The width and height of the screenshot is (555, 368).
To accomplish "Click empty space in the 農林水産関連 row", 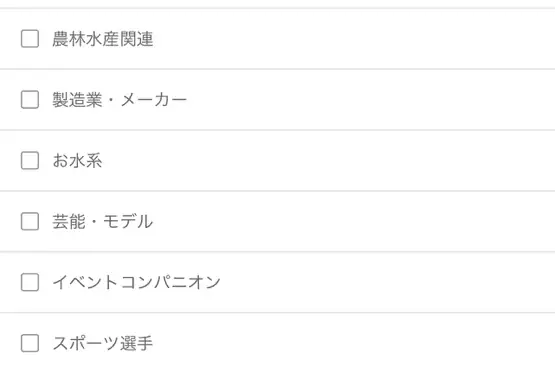I will click(x=354, y=39).
